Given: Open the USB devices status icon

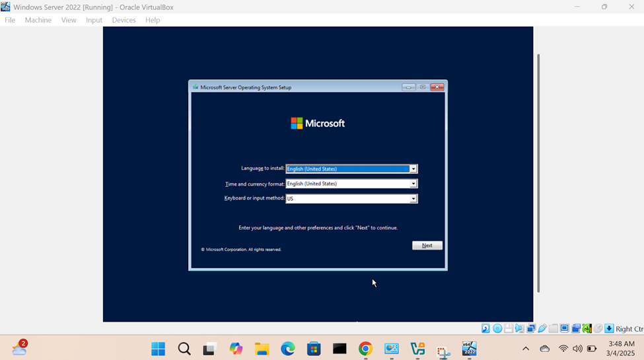Looking at the screenshot, I should (542, 328).
